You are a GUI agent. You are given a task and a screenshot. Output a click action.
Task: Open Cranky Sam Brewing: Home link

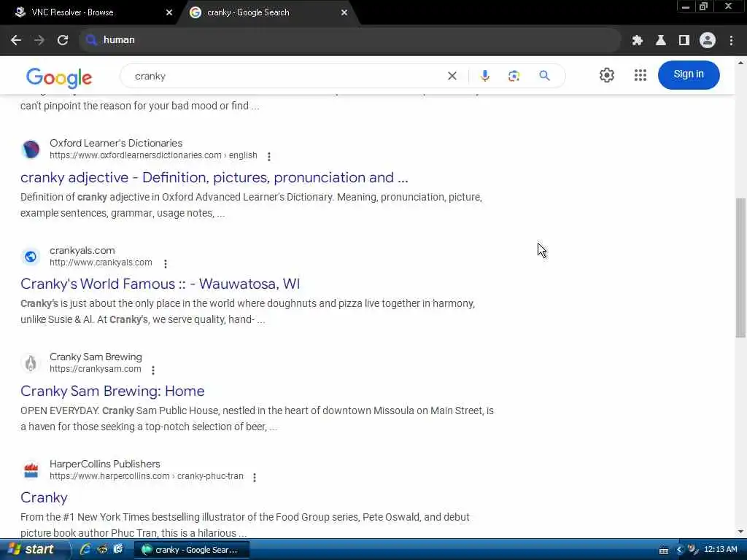point(112,391)
